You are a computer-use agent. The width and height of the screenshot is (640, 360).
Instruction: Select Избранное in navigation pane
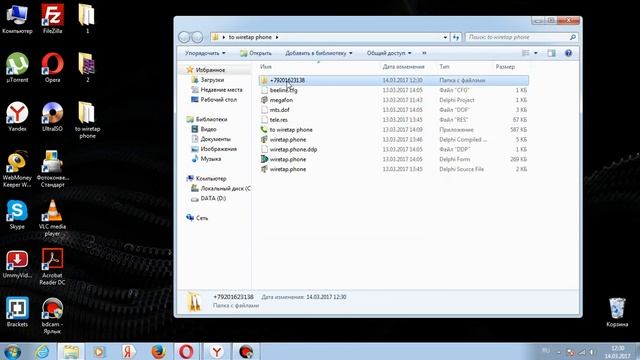[210, 70]
